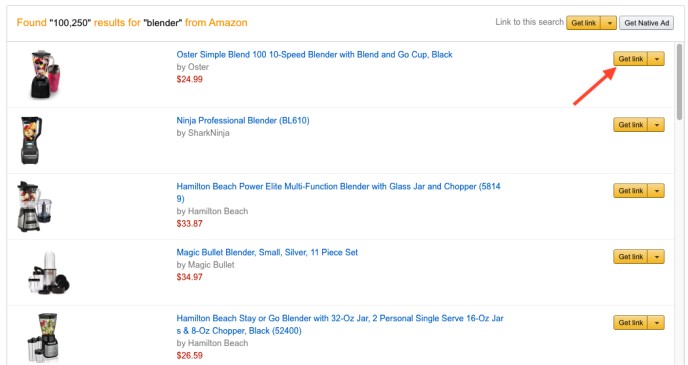Screen dimensions: 688x365
Task: Expand dropdown arrow next to Magic Bullet Get link
Action: pyautogui.click(x=656, y=257)
